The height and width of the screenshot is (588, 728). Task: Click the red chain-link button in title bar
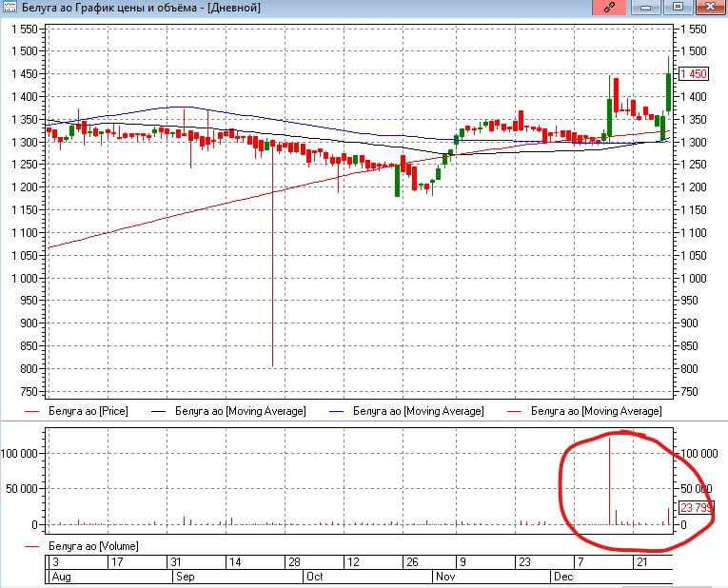pos(609,7)
